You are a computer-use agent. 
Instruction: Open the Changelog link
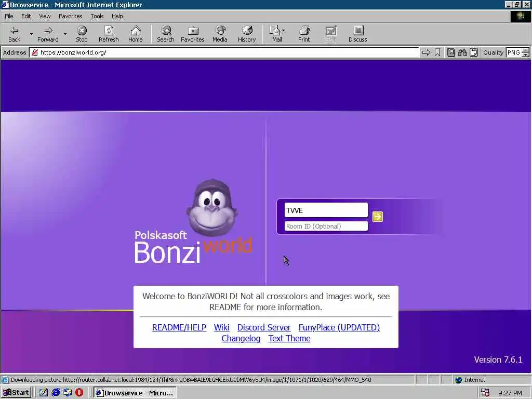click(241, 338)
